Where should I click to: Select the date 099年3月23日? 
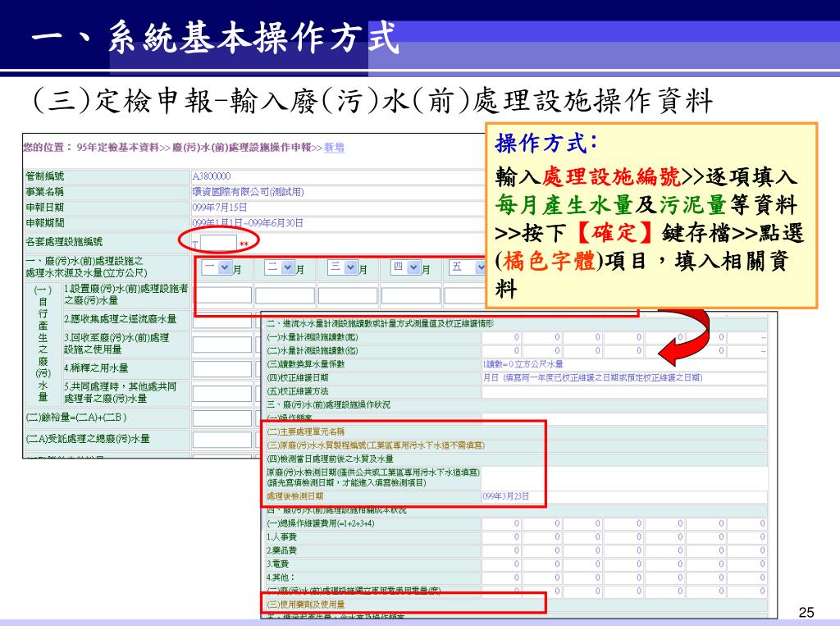click(x=505, y=496)
